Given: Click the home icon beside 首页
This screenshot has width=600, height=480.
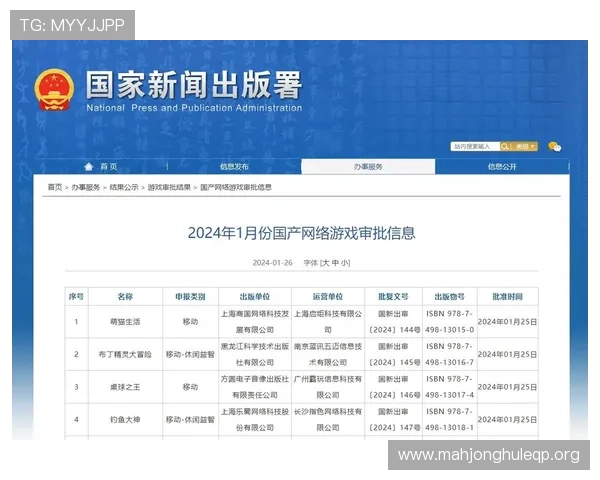Looking at the screenshot, I should click(89, 167).
